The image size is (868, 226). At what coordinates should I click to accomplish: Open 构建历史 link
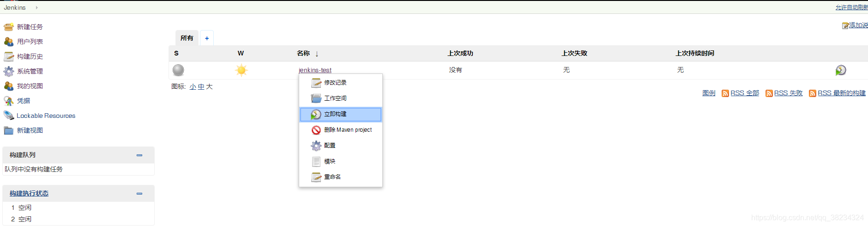tap(30, 56)
